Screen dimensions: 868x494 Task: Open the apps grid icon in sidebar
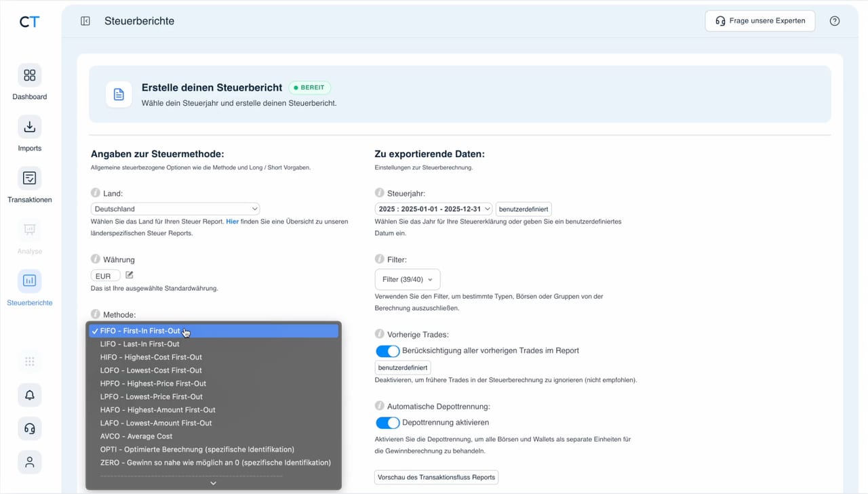click(30, 362)
